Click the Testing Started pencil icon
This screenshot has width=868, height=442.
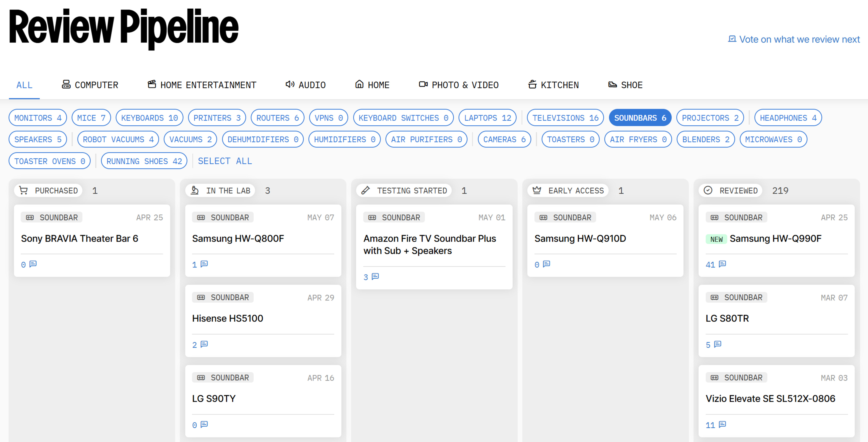365,190
